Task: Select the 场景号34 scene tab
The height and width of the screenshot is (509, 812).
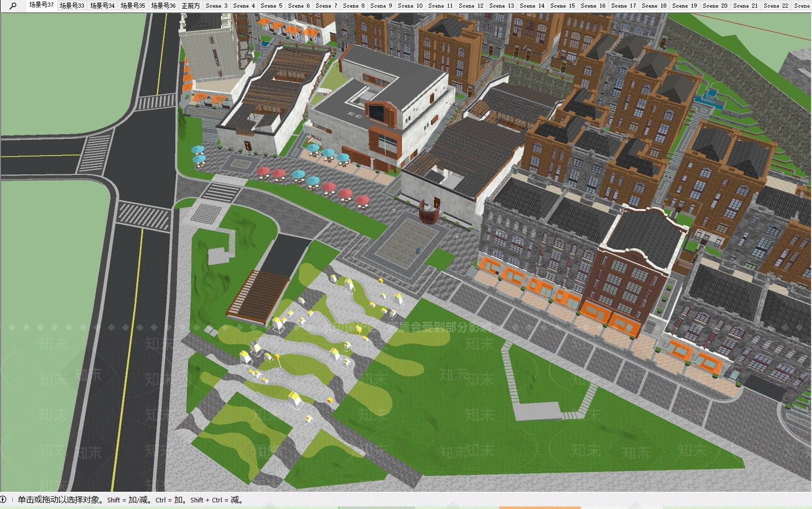Action: [x=102, y=6]
